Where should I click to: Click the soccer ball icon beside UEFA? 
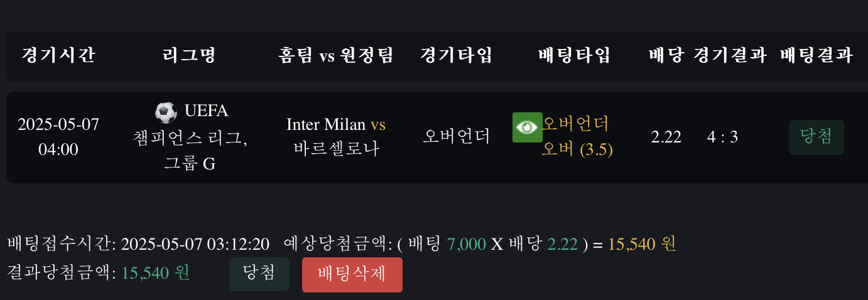pyautogui.click(x=166, y=112)
